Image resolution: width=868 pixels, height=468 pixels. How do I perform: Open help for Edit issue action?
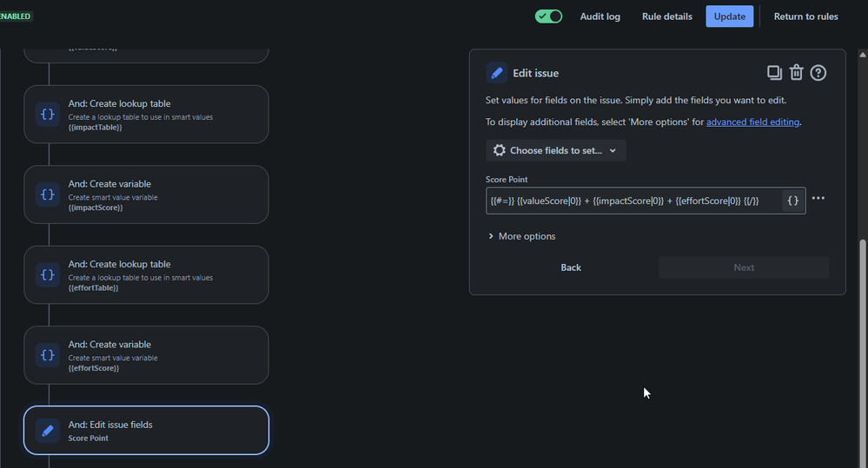818,73
